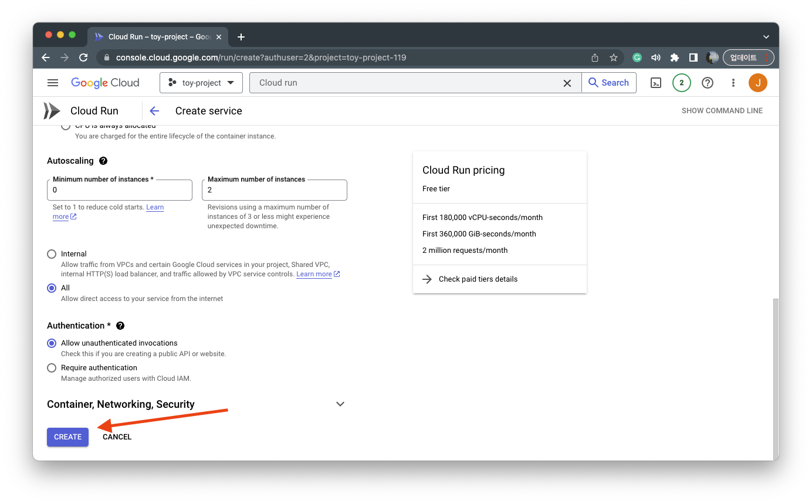Click the browser forward arrow
This screenshot has width=812, height=504.
pyautogui.click(x=65, y=57)
